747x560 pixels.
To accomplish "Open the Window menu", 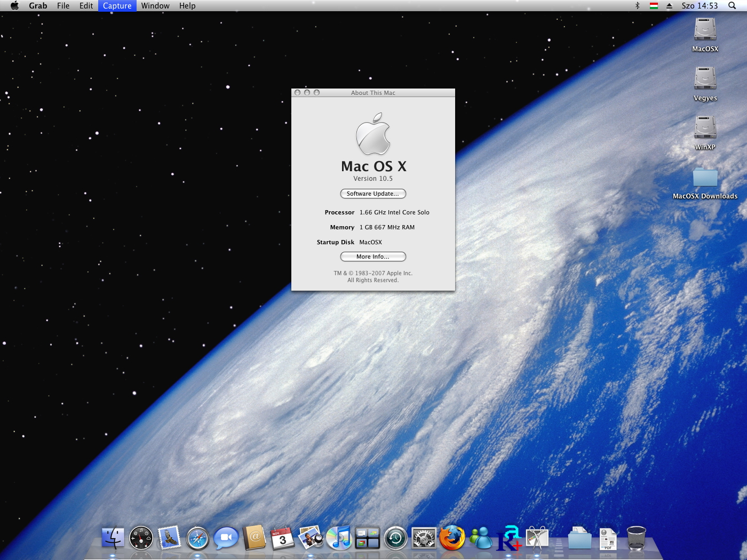I will (155, 5).
